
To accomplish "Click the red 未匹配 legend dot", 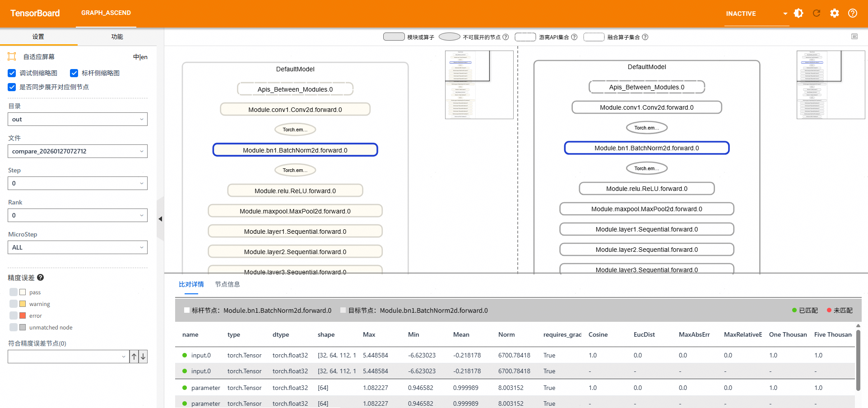I will tap(829, 310).
